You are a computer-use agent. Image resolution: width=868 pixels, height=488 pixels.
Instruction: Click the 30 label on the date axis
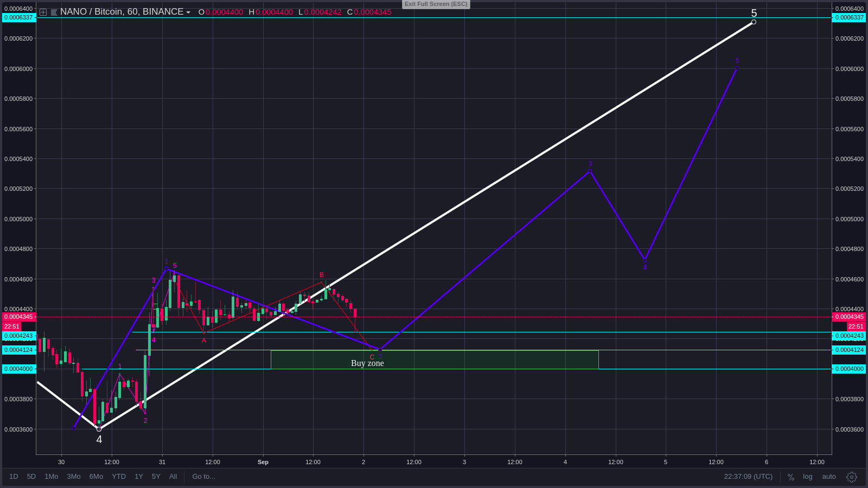pos(61,462)
